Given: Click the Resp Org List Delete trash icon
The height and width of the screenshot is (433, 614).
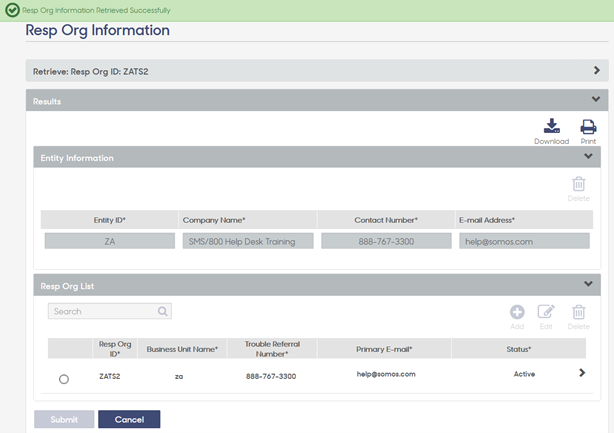Looking at the screenshot, I should point(578,312).
